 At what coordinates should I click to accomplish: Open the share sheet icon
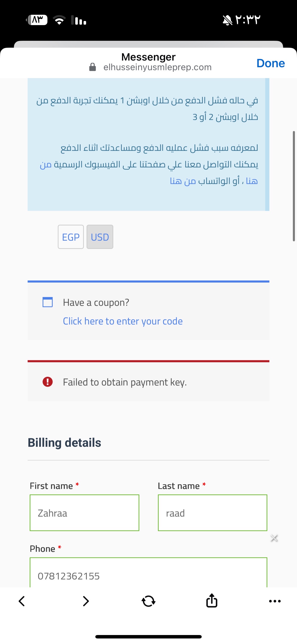tap(212, 601)
